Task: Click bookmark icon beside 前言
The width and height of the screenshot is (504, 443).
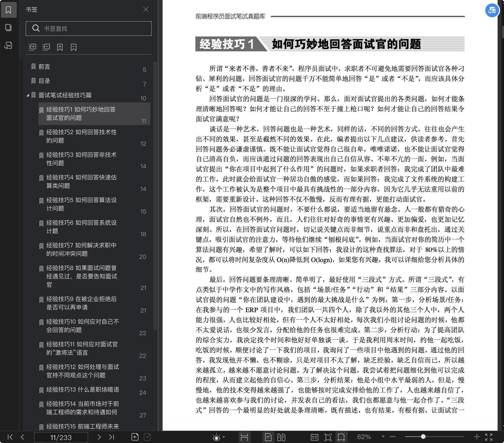Action: pos(34,67)
